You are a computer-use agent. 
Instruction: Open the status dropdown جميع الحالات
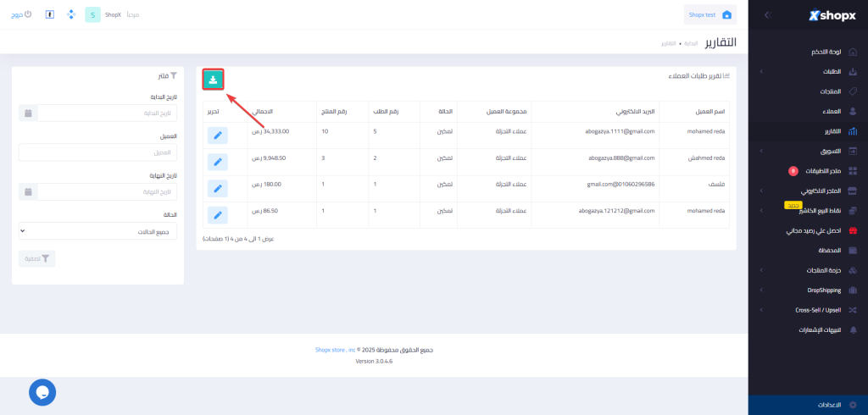[97, 231]
